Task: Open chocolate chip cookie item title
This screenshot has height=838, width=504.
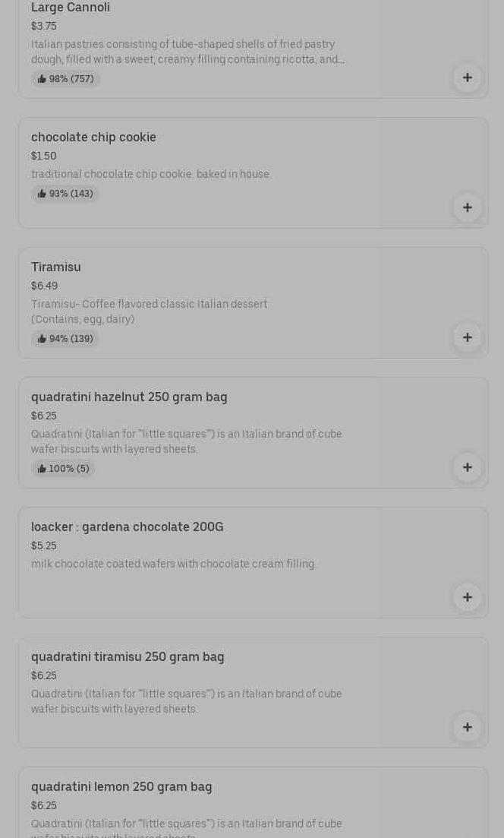Action: 93,138
